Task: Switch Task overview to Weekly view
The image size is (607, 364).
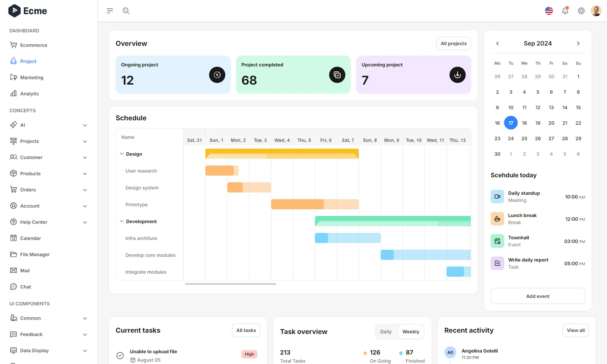Action: (411, 331)
